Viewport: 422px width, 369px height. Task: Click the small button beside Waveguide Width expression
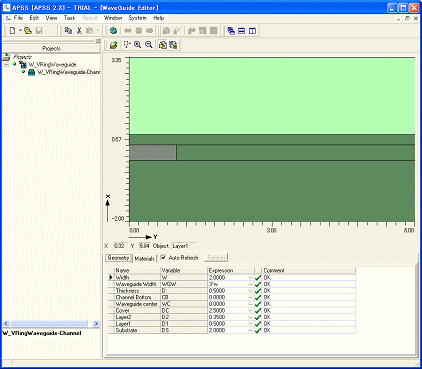click(x=250, y=284)
